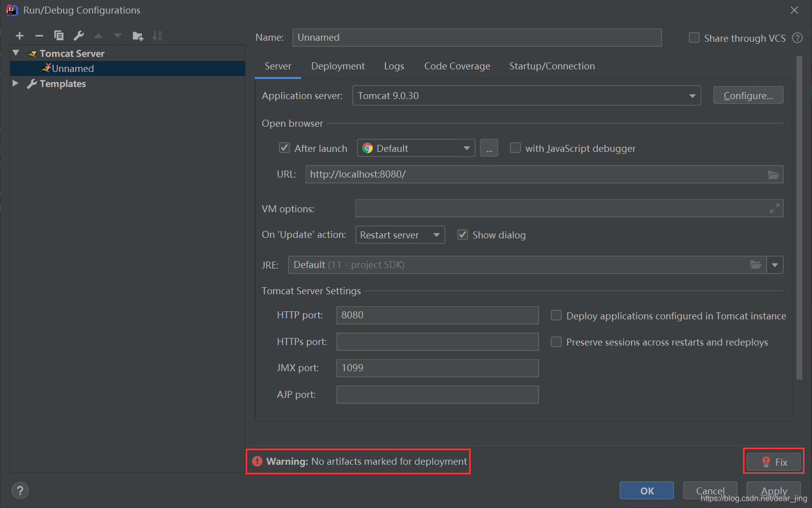
Task: Click the JMX port field
Action: 437,368
